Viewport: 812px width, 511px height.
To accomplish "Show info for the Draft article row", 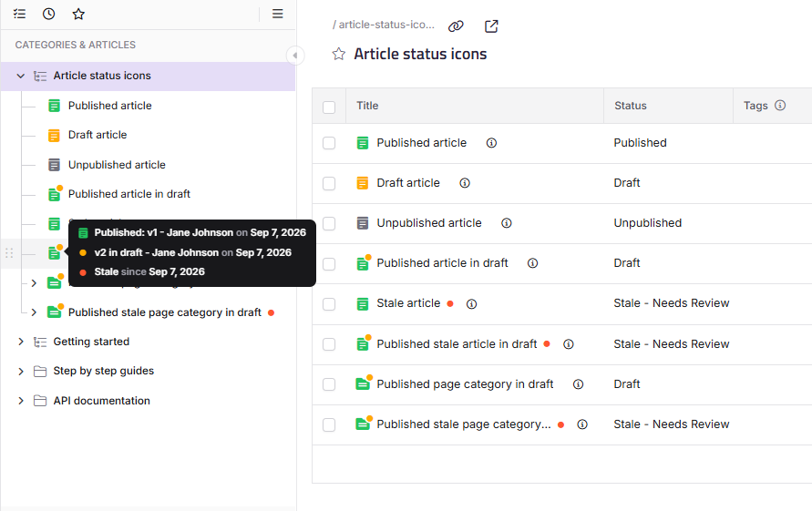I will click(x=465, y=183).
